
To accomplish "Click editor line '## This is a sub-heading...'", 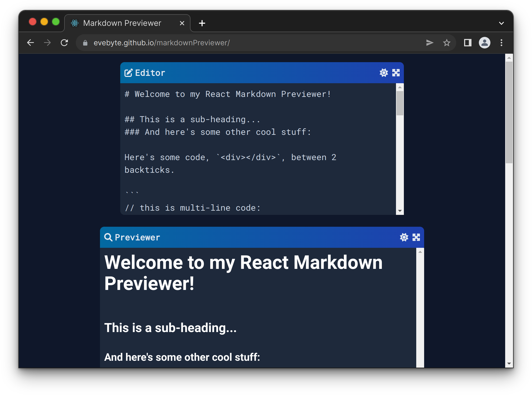I will coord(192,119).
